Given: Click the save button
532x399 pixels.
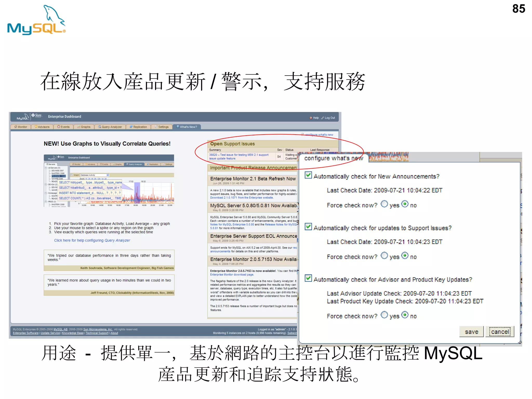Looking at the screenshot, I should [x=471, y=332].
